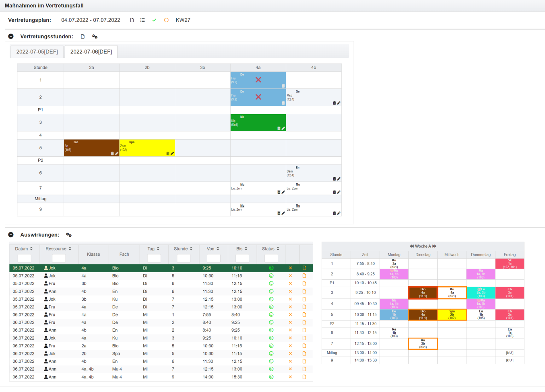The image size is (545, 392).
Task: Click the underlined Mu link in 4a period 7
Action: (x=242, y=185)
